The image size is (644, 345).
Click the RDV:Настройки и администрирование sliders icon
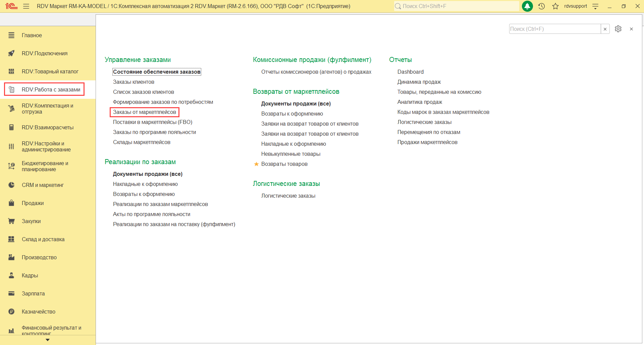click(x=11, y=146)
